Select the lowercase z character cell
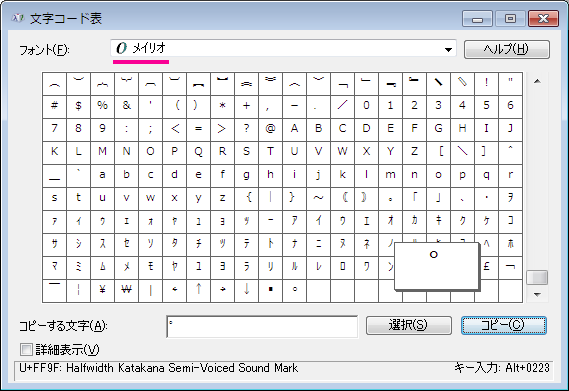Screen dimensions: 569x391 click(222, 199)
